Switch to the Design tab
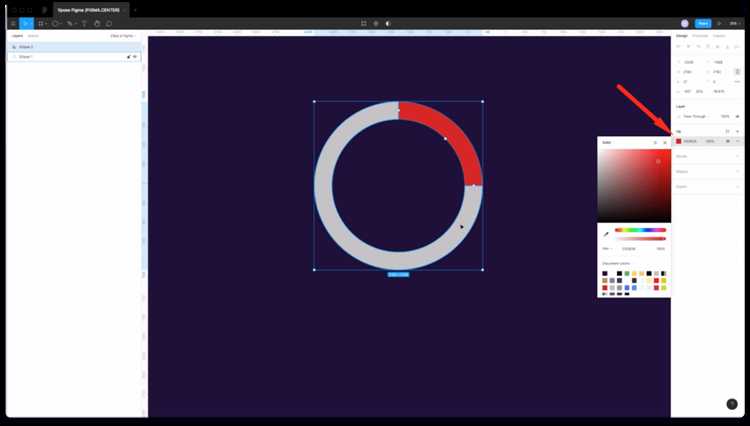This screenshot has width=750, height=426. coord(682,36)
